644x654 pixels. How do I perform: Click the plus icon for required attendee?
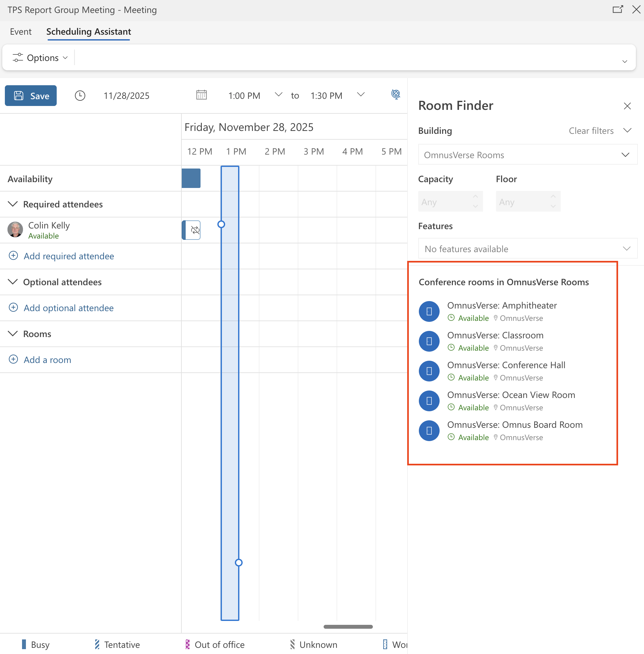tap(13, 255)
